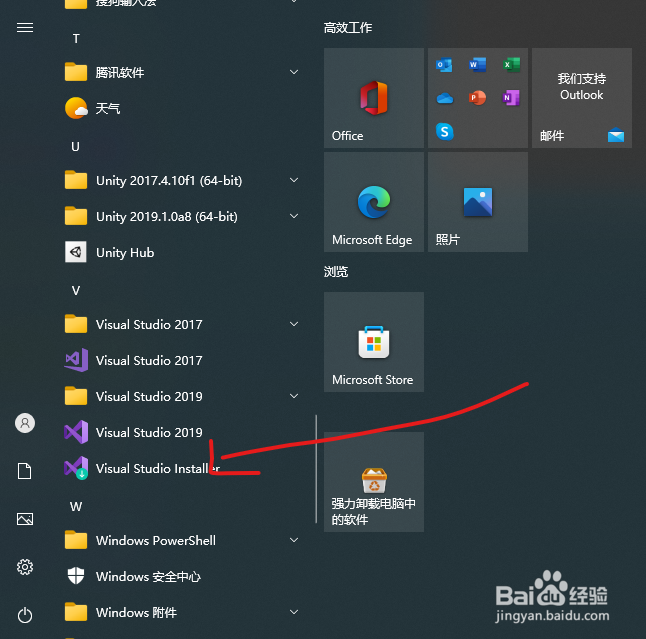Expand the Windows 附件 chevron
The width and height of the screenshot is (646, 639).
(294, 612)
